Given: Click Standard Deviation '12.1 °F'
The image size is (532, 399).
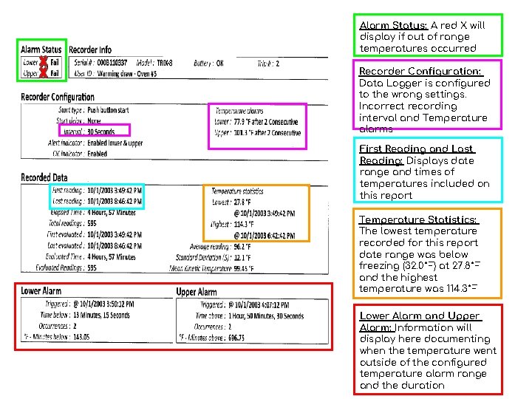Looking at the screenshot, I should pyautogui.click(x=242, y=258).
